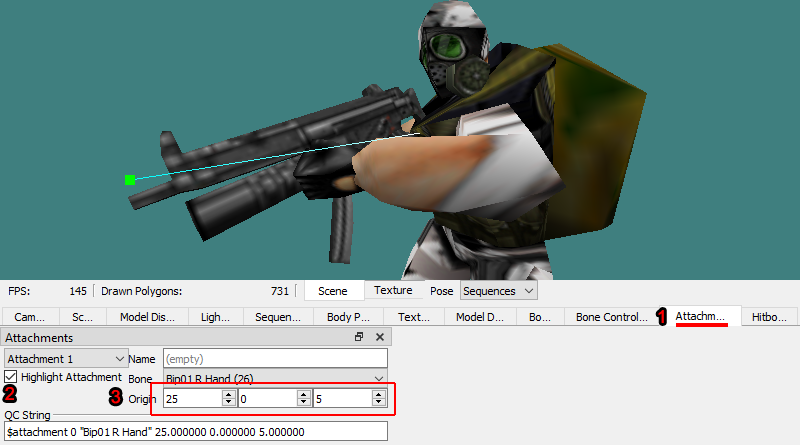The height and width of the screenshot is (445, 800).
Task: Click the Origin Y field showing 0
Action: [x=268, y=399]
